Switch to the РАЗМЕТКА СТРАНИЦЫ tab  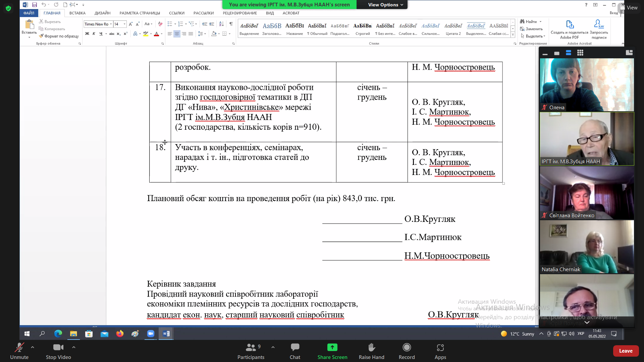pos(140,13)
